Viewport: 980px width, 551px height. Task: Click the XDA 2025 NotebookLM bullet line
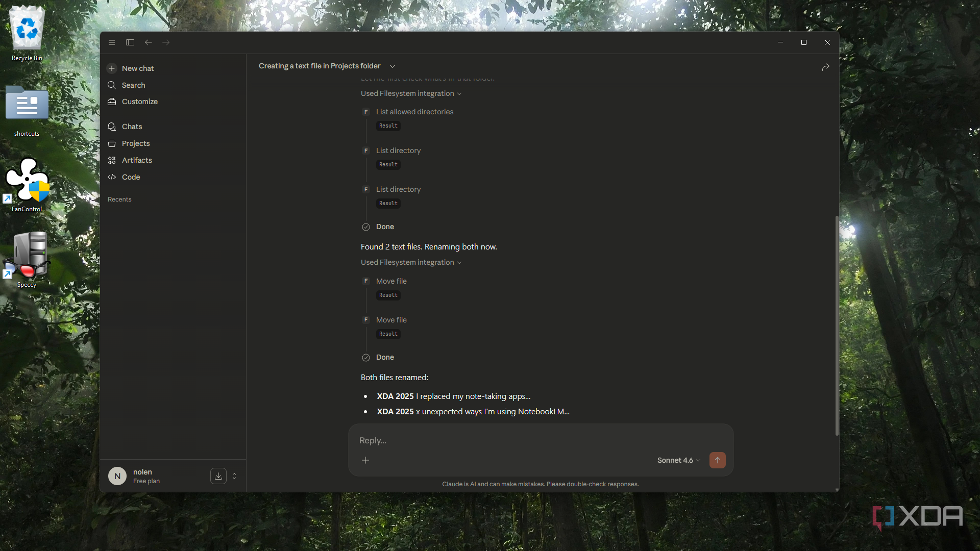[x=473, y=412]
